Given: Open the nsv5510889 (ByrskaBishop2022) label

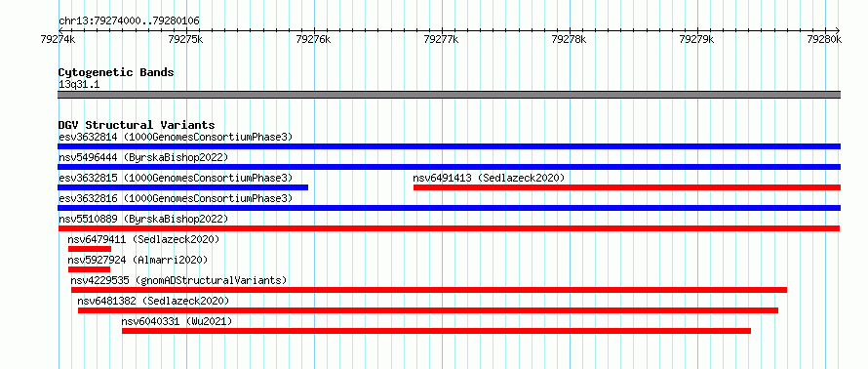Looking at the screenshot, I should click(x=143, y=219).
